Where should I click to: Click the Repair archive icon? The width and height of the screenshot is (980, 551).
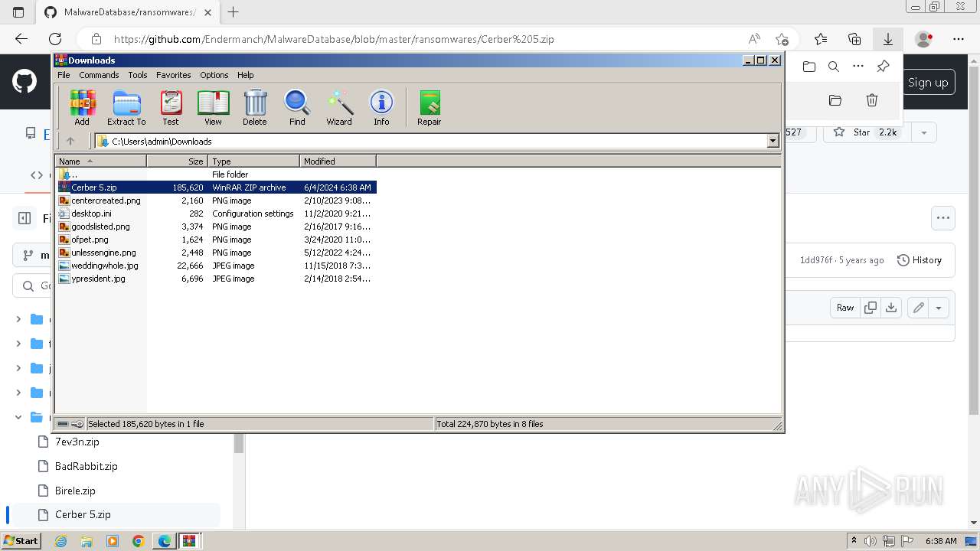click(x=430, y=107)
